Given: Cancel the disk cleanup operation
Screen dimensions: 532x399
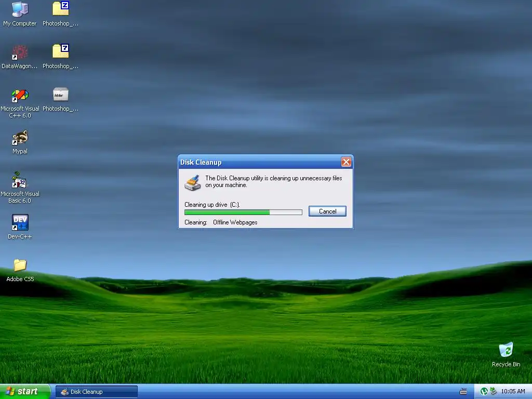Looking at the screenshot, I should 327,211.
